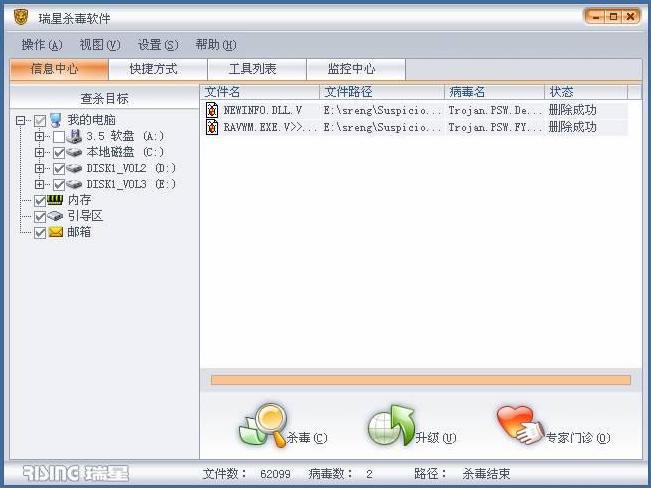This screenshot has height=488, width=651.
Task: Click virus name Trojan.PSW.De...
Action: pos(495,110)
